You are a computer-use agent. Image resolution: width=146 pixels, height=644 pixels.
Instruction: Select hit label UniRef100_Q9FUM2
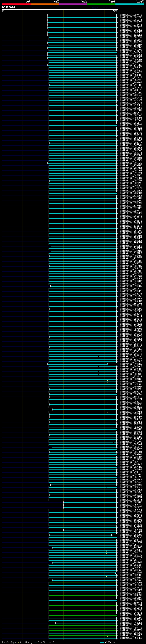pos(131,85)
